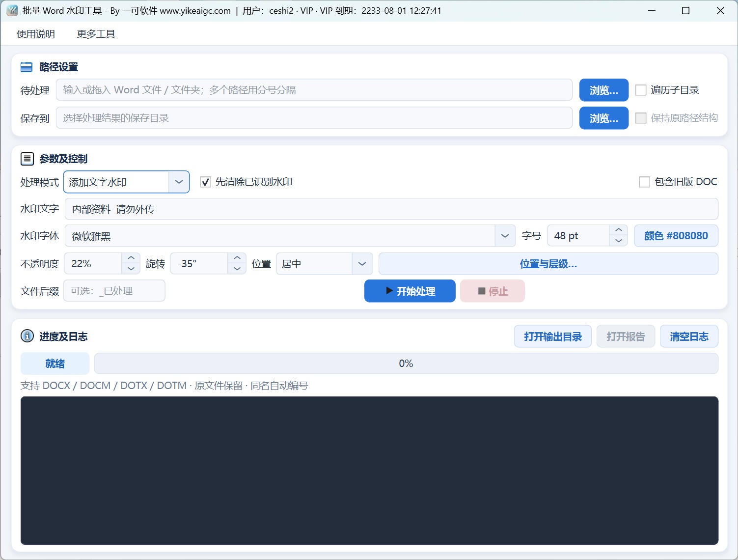The image size is (738, 560).
Task: Click the 文件后缀 suffix field
Action: (x=114, y=291)
